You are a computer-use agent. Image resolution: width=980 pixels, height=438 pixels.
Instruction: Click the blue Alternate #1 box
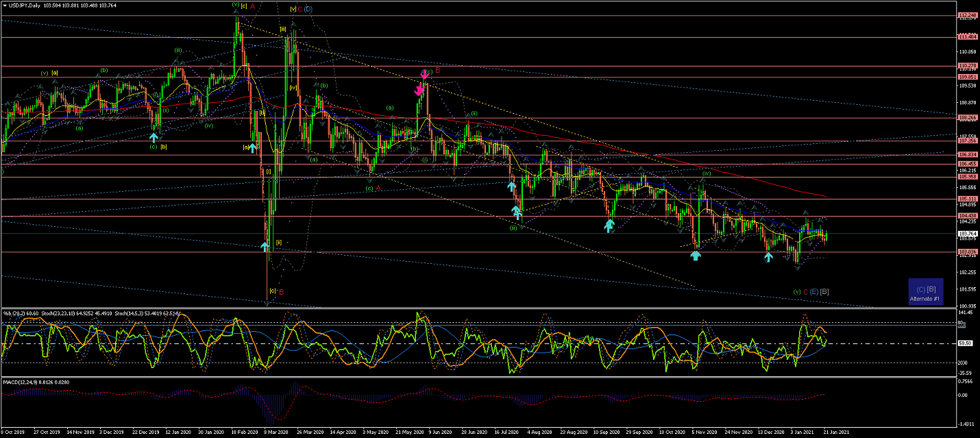926,291
